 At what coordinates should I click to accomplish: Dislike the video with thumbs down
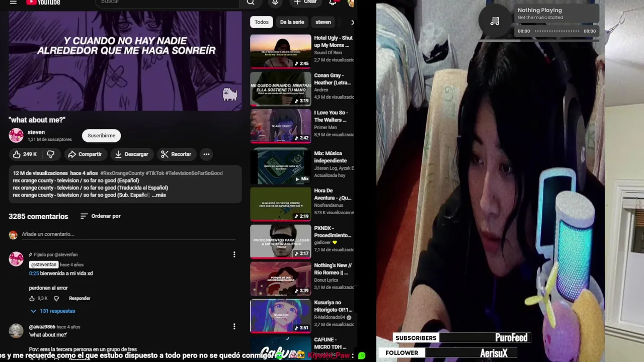[x=51, y=154]
